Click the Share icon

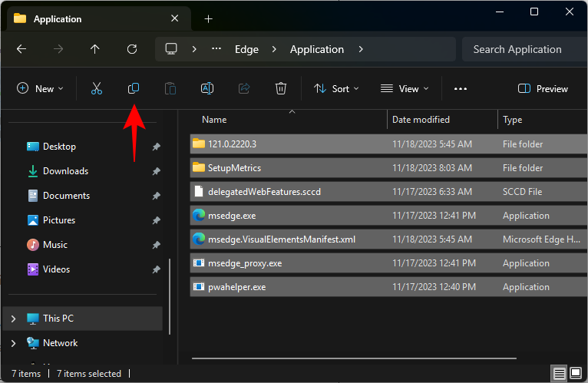pyautogui.click(x=244, y=88)
